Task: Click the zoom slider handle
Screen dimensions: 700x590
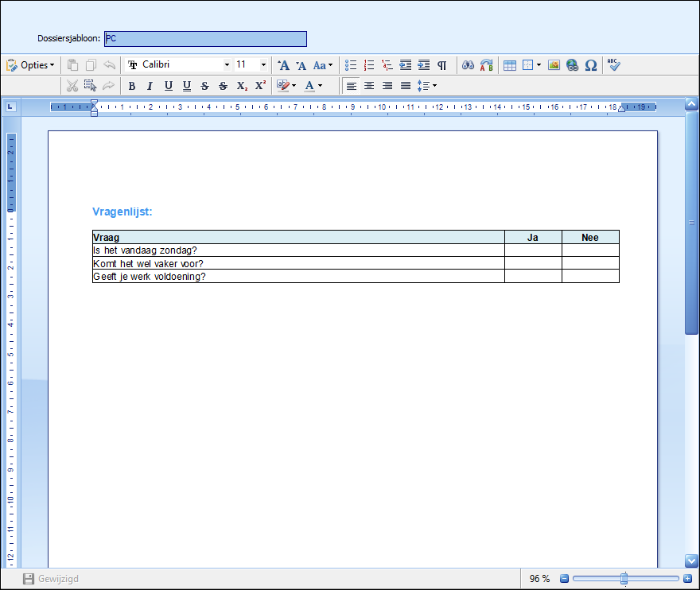Action: click(624, 579)
